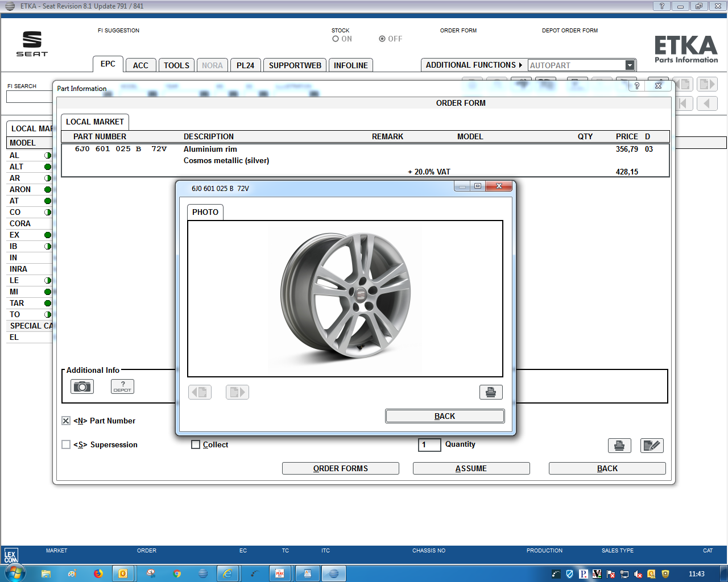Click ORDER FORM in the header
728x582 pixels.
pyautogui.click(x=458, y=31)
